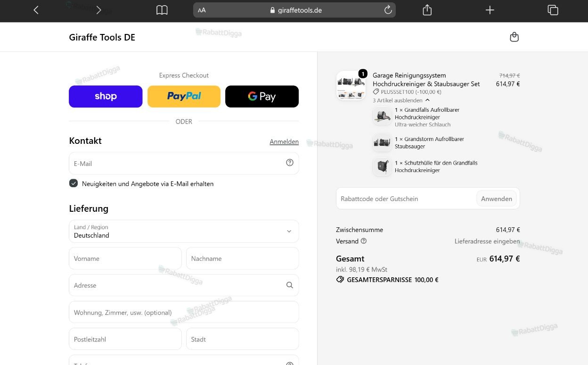Open the shopping bag cart icon
The height and width of the screenshot is (365, 588).
[x=514, y=37]
